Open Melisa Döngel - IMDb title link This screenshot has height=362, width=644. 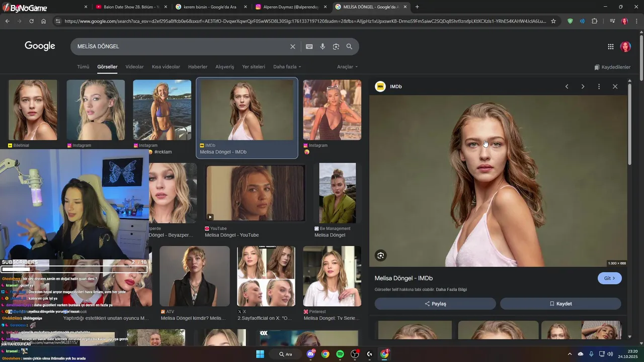click(404, 278)
